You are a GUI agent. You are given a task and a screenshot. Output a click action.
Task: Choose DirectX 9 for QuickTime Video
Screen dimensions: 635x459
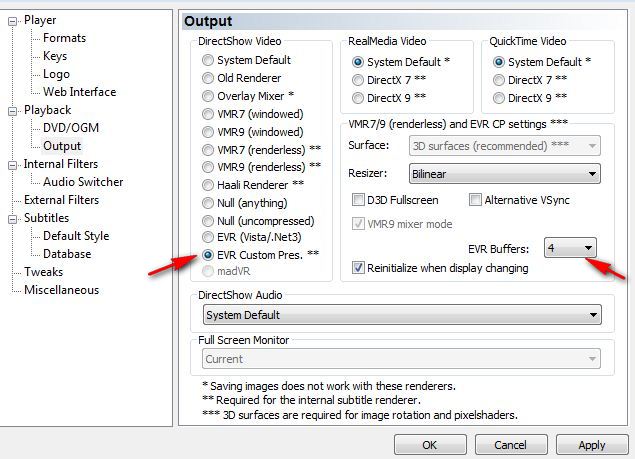pos(499,98)
